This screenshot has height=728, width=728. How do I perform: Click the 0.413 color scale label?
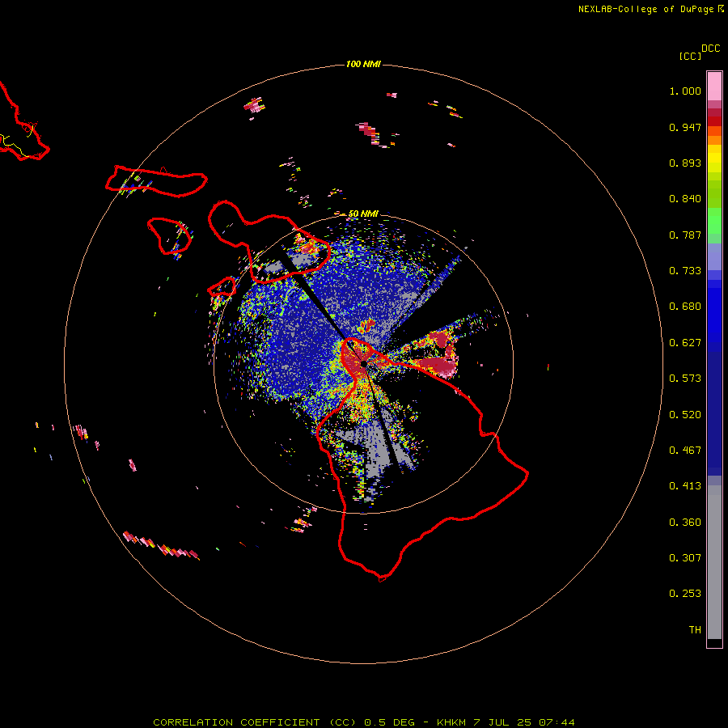tap(685, 486)
